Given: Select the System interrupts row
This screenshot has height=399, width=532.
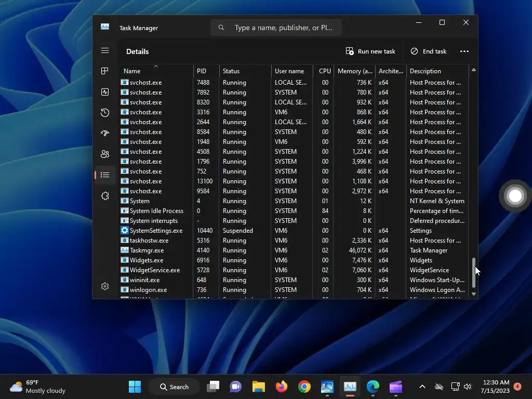Looking at the screenshot, I should tap(294, 220).
